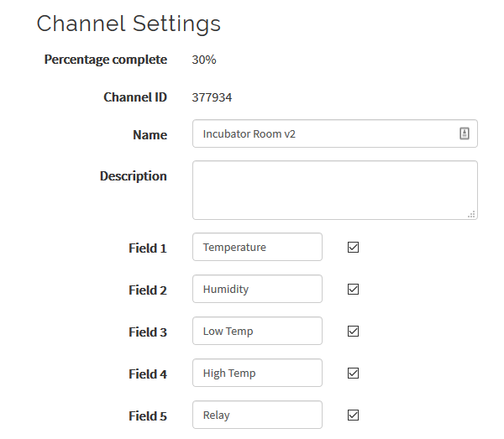Toggle the Field 2 Humidity checkbox

(354, 290)
